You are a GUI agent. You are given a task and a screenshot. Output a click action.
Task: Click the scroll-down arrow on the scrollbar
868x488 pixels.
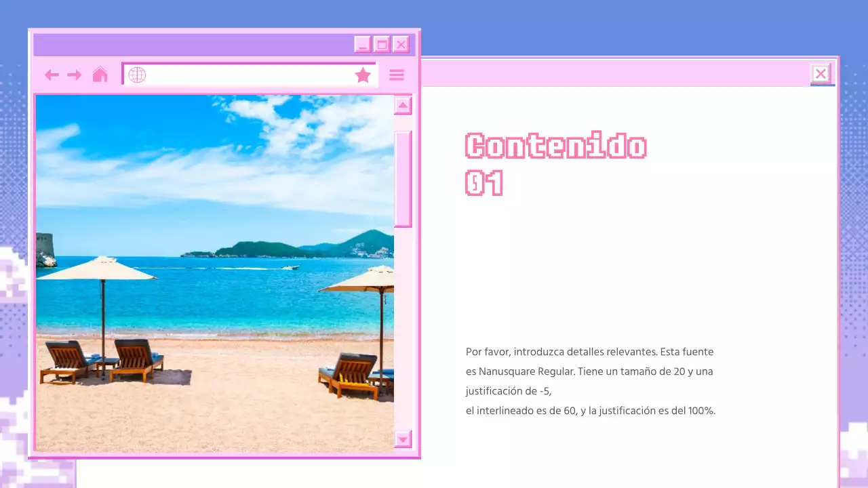(x=403, y=440)
